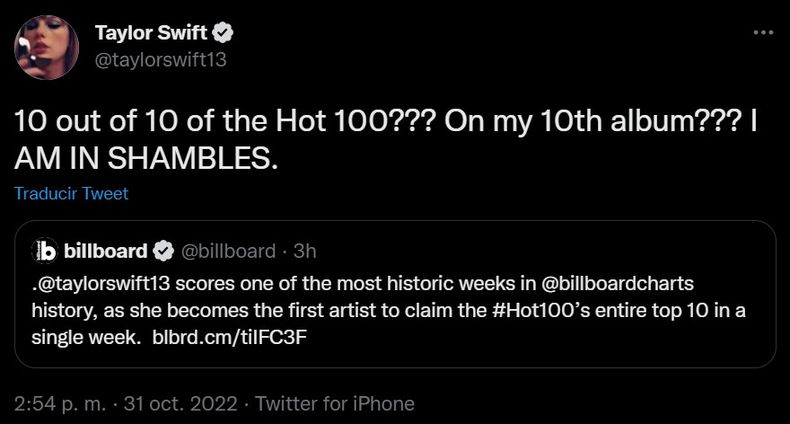
Task: Open the @taylorswift13 handle under the name
Action: coord(160,59)
